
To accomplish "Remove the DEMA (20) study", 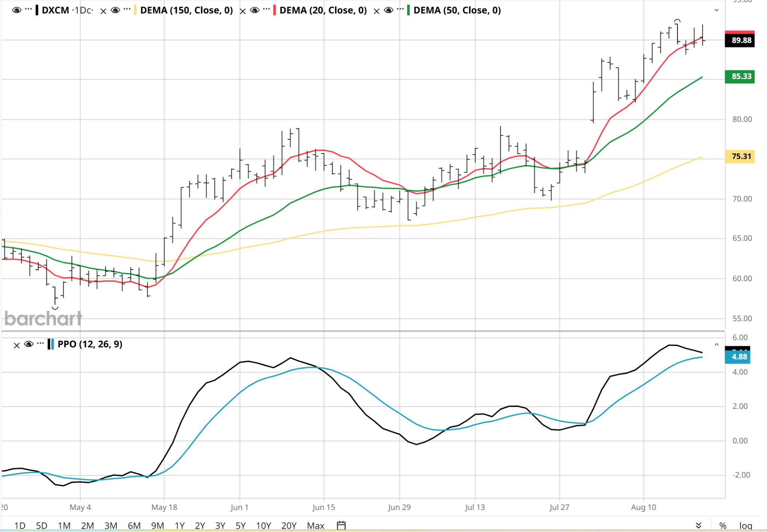I will coord(243,11).
